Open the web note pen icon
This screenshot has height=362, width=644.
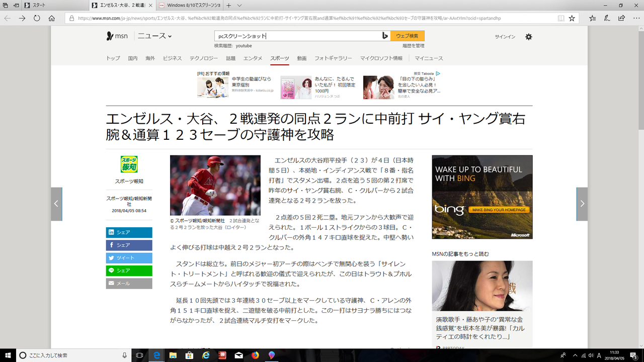607,18
